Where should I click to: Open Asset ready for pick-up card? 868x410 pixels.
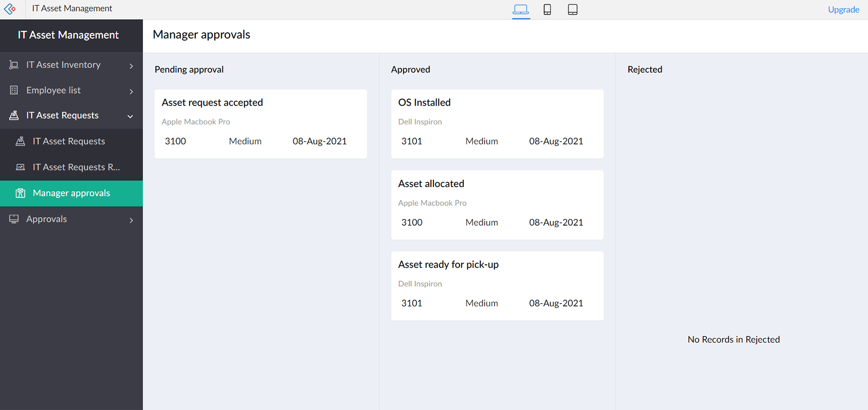[x=497, y=286]
